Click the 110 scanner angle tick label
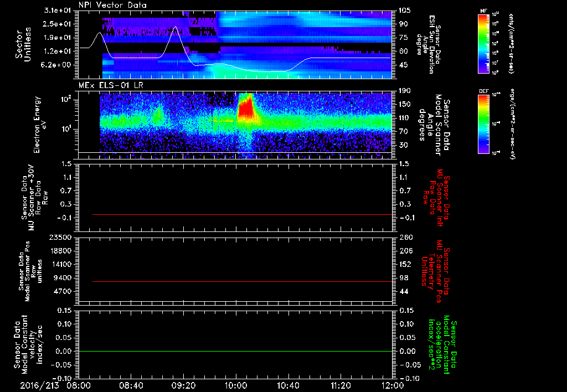This screenshot has width=567, height=392. coord(404,118)
